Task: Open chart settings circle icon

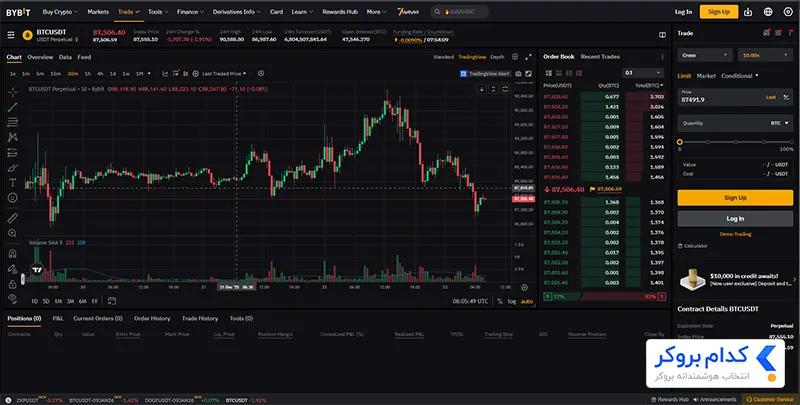Action: coord(261,73)
